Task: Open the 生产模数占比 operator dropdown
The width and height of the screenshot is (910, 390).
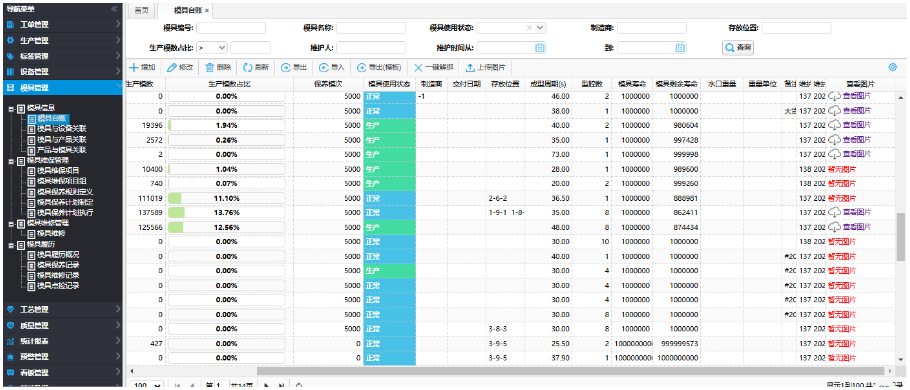Action: 222,48
